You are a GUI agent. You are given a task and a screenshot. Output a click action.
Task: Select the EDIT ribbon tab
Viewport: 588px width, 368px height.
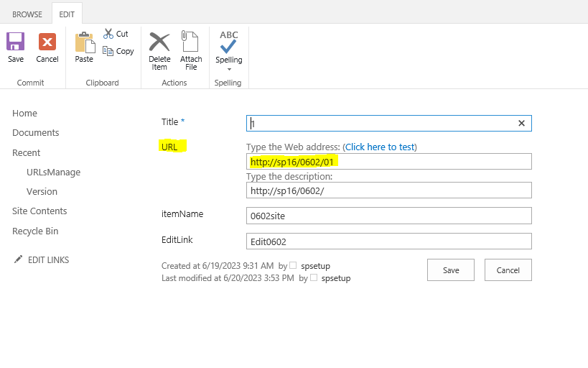coord(67,14)
